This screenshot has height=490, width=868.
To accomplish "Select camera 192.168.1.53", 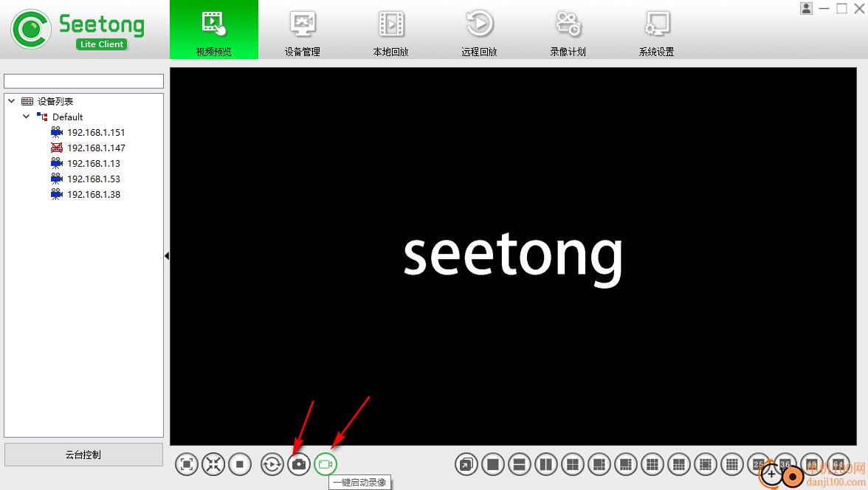I will [x=94, y=179].
